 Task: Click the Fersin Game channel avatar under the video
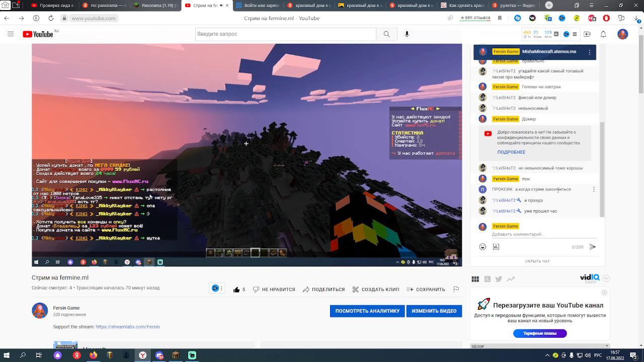pyautogui.click(x=40, y=311)
